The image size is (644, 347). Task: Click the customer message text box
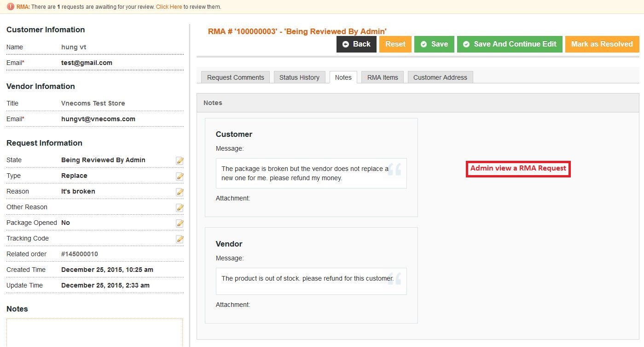coord(311,173)
